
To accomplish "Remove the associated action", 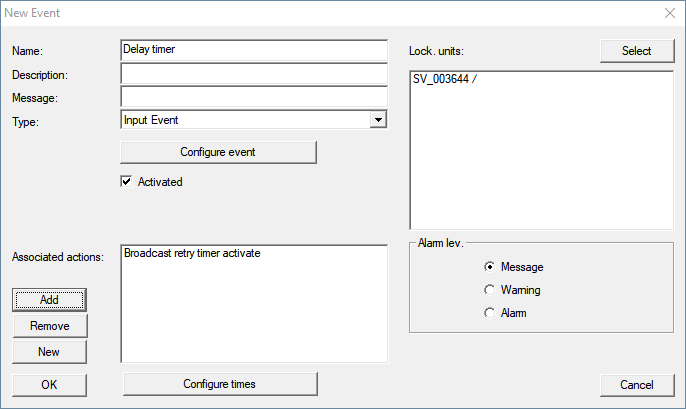I will 50,326.
